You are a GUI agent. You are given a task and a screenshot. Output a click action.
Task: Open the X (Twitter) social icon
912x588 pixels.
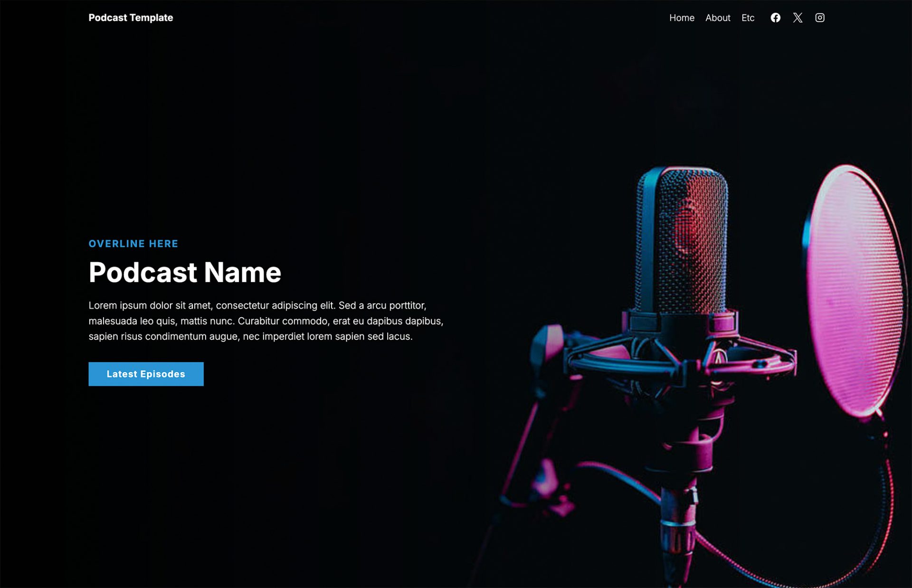tap(798, 18)
